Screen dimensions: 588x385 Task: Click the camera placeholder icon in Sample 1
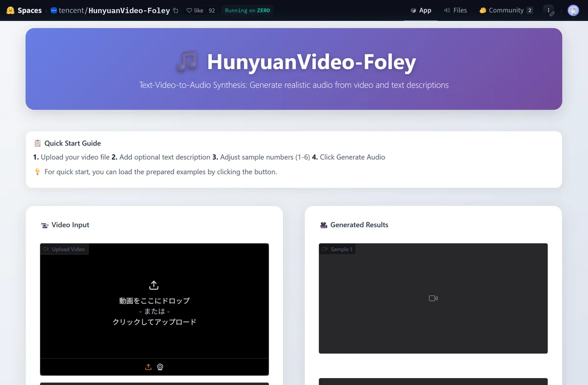point(433,298)
